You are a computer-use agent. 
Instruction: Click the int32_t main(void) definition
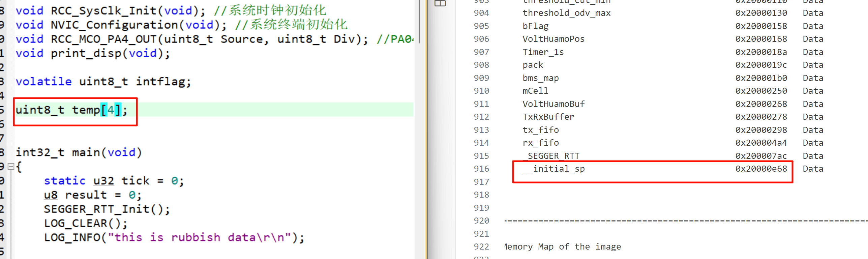(79, 153)
